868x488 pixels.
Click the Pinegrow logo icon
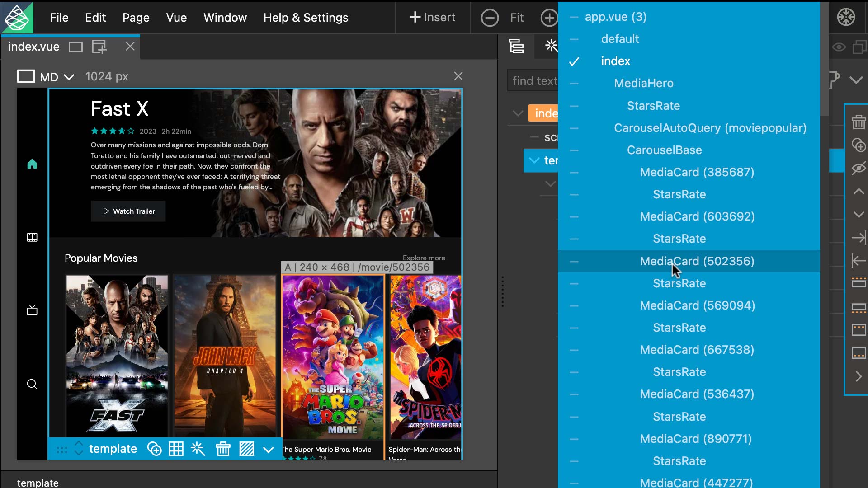(17, 17)
